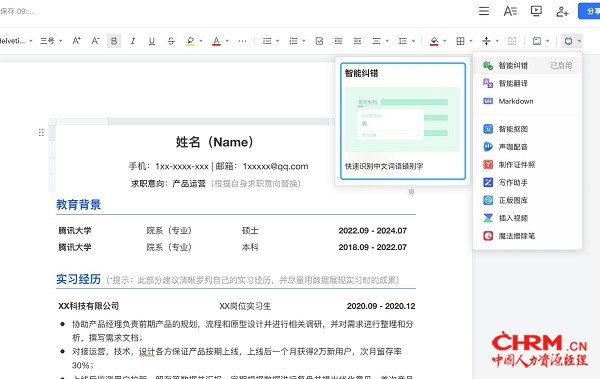Click the insert image icon
Image resolution: width=600 pixels, height=379 pixels.
pos(537,41)
